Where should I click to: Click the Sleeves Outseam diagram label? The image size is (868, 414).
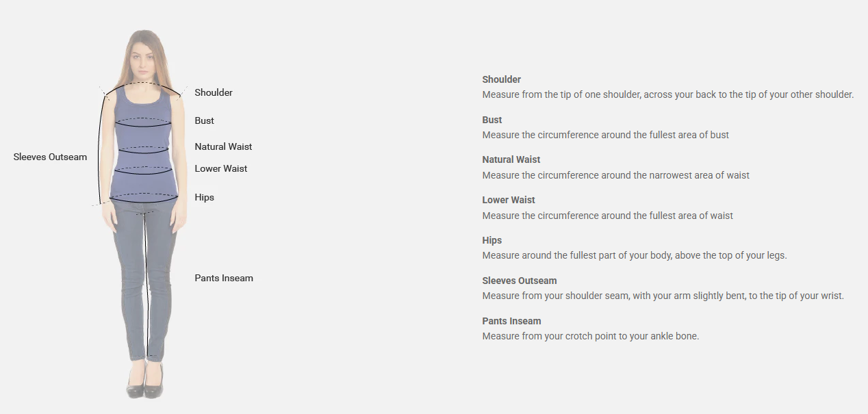tap(51, 157)
